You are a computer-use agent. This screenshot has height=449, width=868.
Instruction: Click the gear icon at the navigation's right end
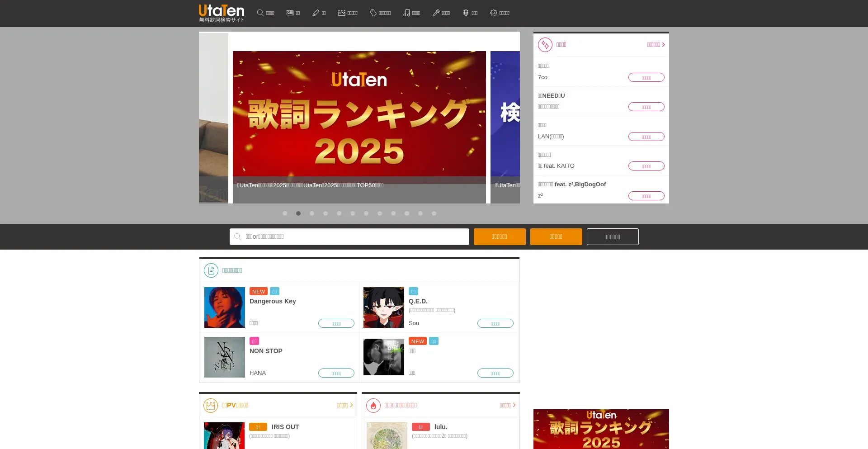pos(494,13)
